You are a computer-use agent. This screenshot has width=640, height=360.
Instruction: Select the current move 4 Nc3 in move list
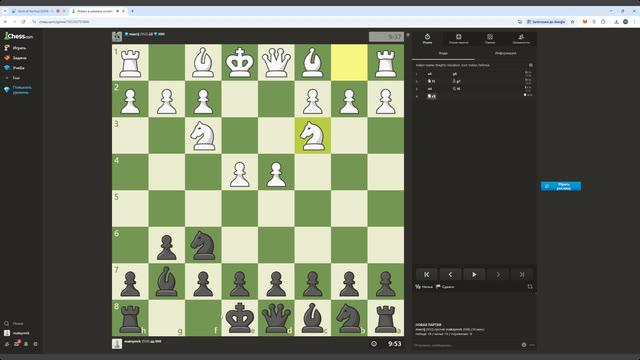pyautogui.click(x=431, y=96)
